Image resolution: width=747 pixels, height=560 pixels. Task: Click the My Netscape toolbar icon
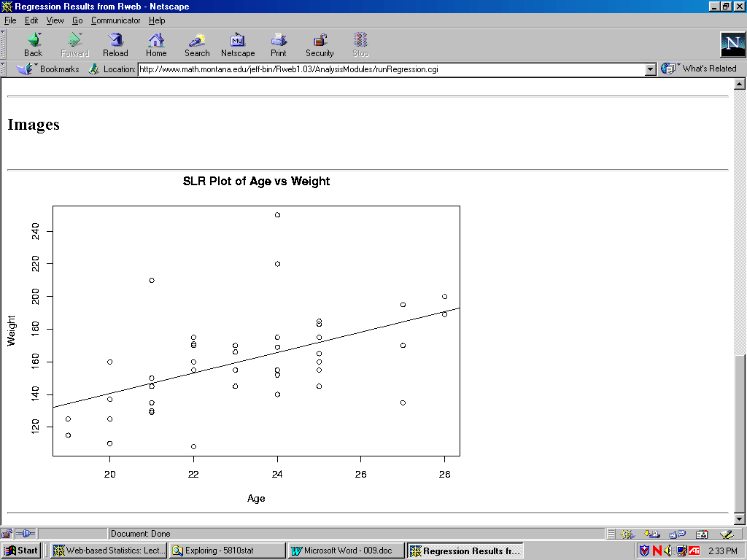(x=238, y=44)
